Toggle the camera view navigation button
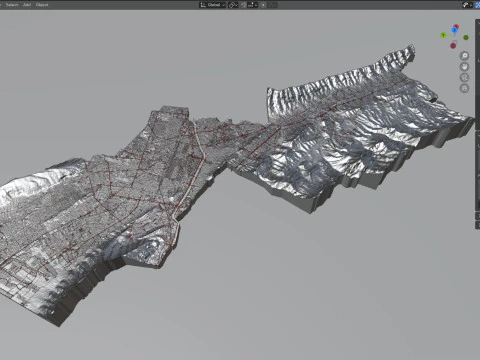This screenshot has height=360, width=480. pyautogui.click(x=464, y=77)
